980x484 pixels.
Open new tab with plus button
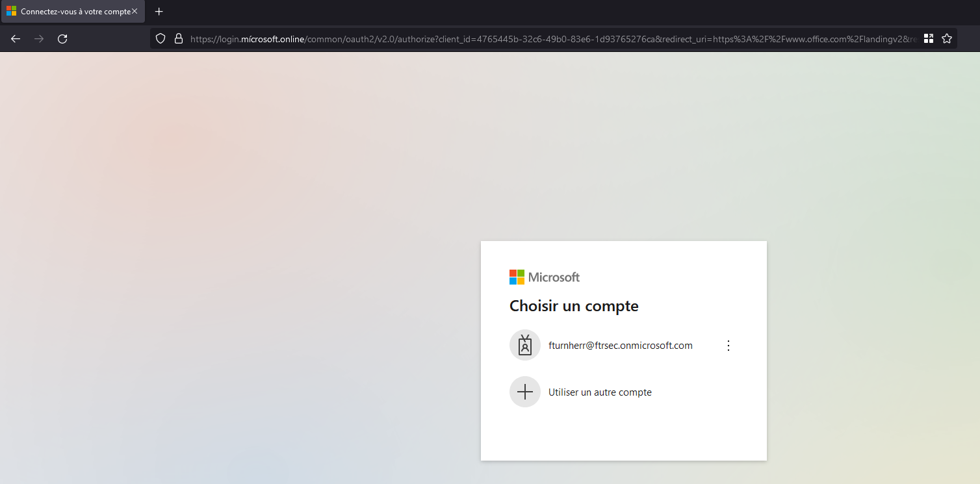(159, 12)
